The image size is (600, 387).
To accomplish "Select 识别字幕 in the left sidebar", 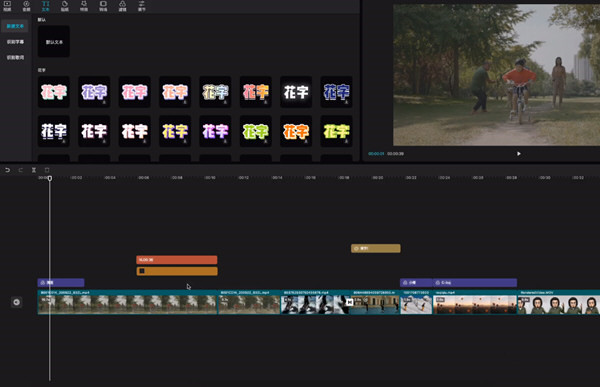I will [15, 42].
